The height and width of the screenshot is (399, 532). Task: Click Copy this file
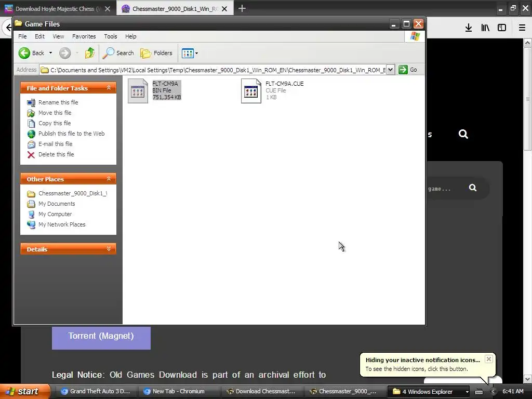[x=54, y=123]
